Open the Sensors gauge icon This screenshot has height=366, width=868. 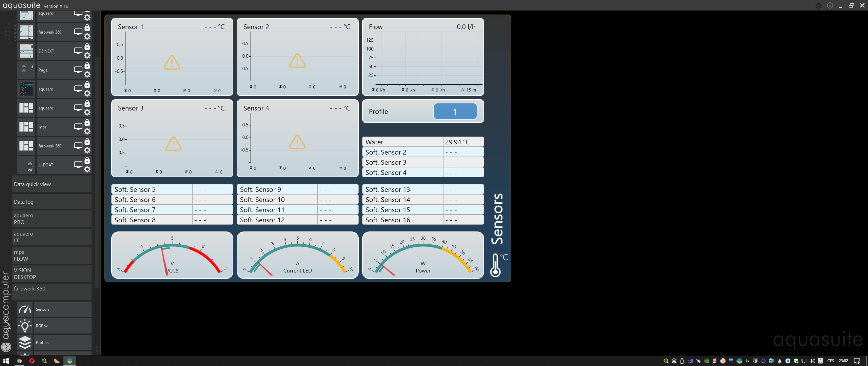(25, 309)
